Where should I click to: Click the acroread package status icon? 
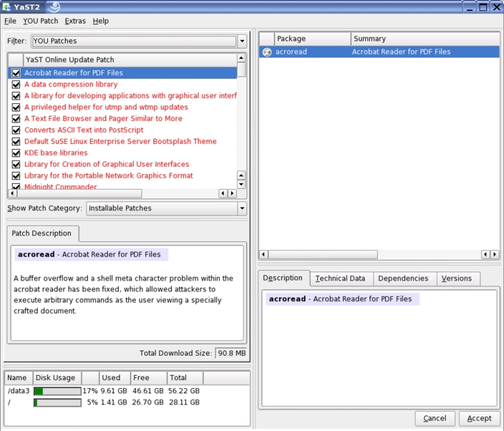point(266,52)
